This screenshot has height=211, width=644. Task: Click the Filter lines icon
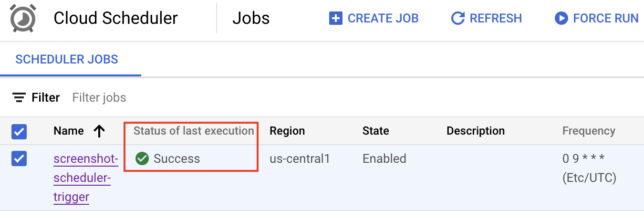[x=19, y=98]
